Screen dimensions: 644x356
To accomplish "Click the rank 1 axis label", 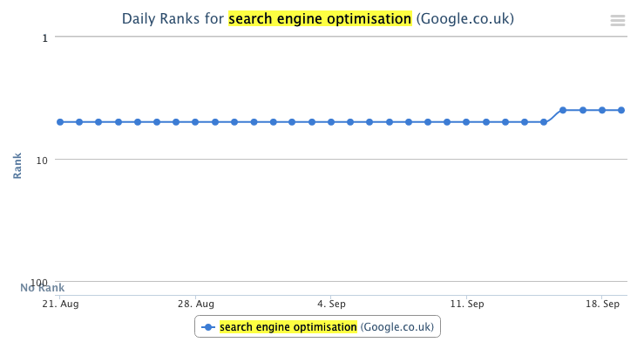I will click(45, 38).
